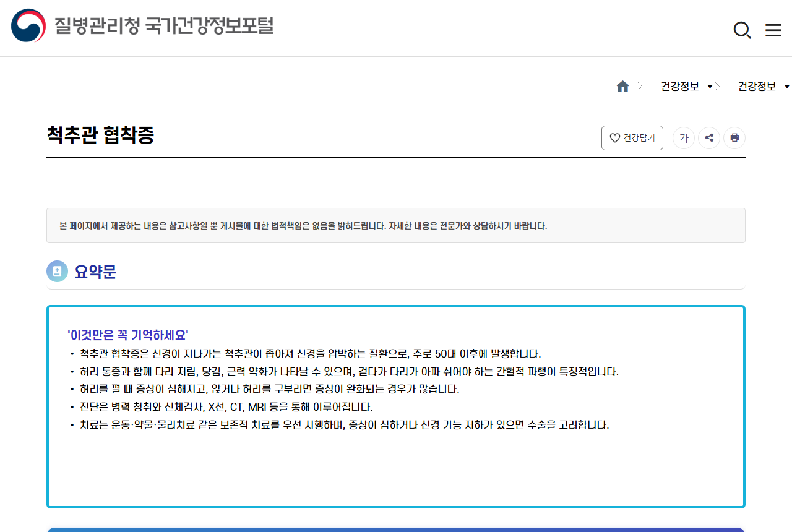Adjust font size with 가 button
Image resolution: width=792 pixels, height=532 pixels.
[x=684, y=138]
